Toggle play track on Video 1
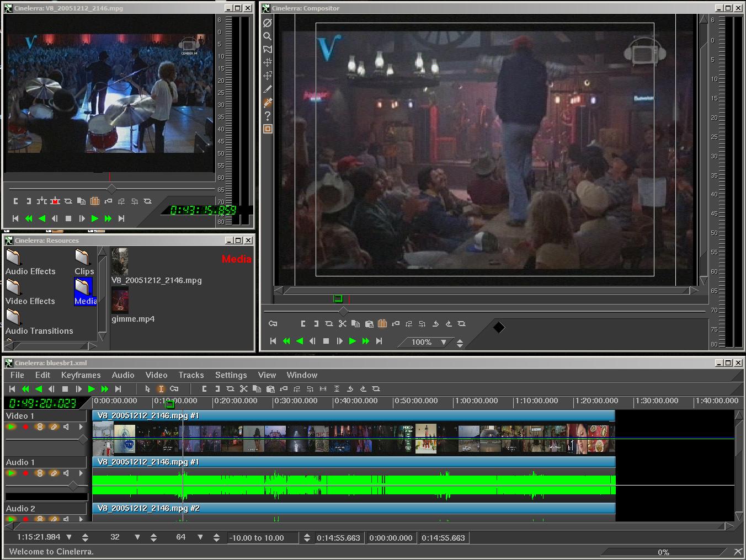The width and height of the screenshot is (746, 560). click(11, 426)
